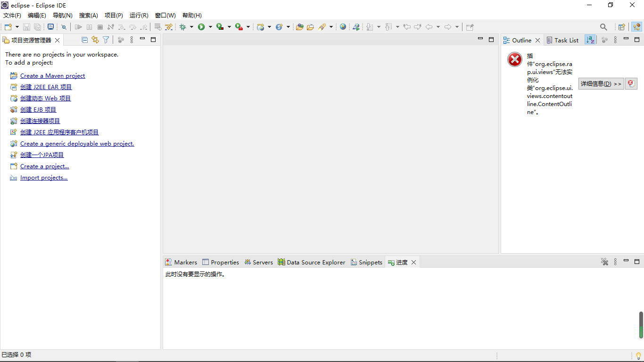Click the Import projects... link

tap(44, 178)
